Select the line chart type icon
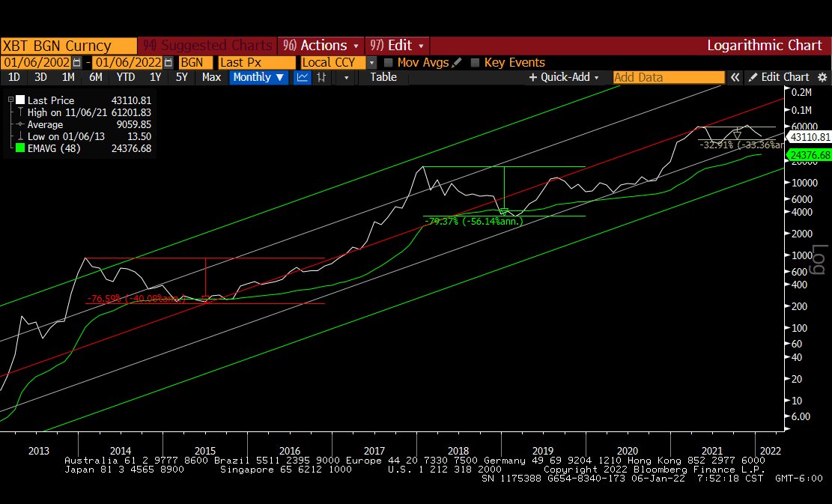The image size is (832, 504). click(303, 77)
